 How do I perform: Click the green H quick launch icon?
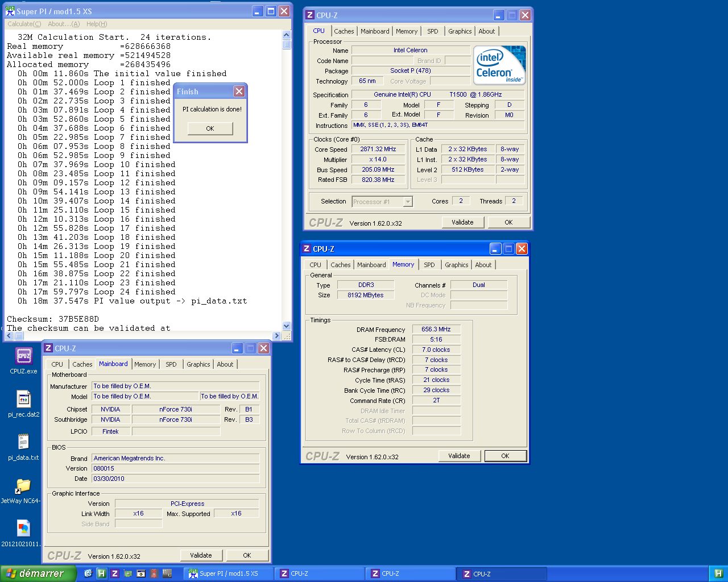tap(101, 573)
